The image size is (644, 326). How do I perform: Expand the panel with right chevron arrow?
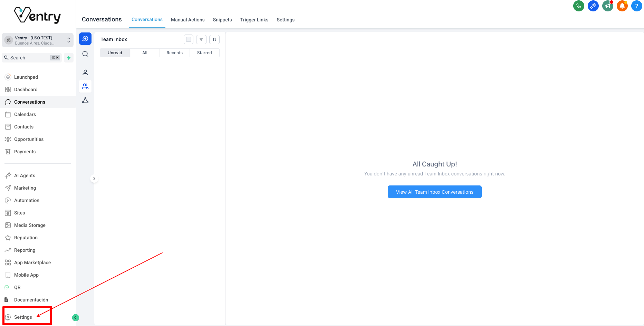[x=94, y=179]
